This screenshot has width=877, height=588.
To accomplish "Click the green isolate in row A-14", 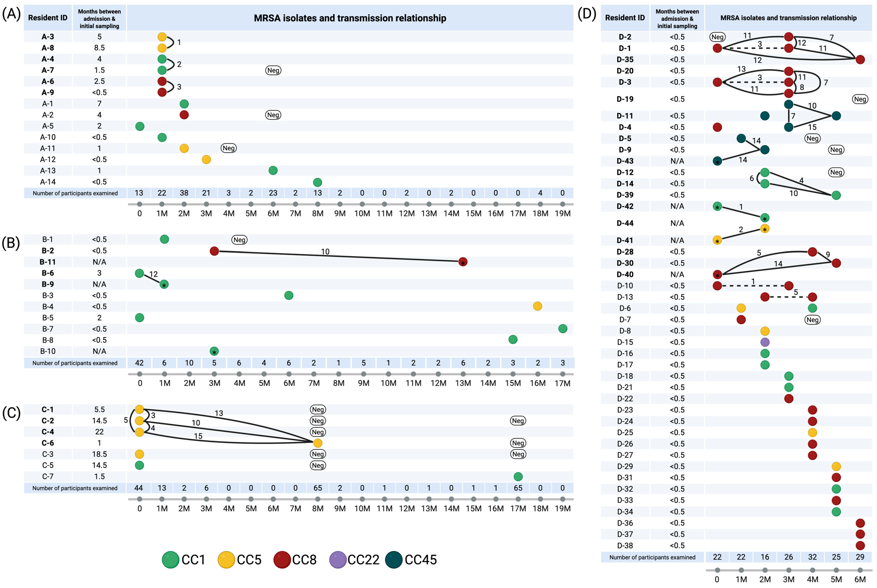I will (x=317, y=182).
